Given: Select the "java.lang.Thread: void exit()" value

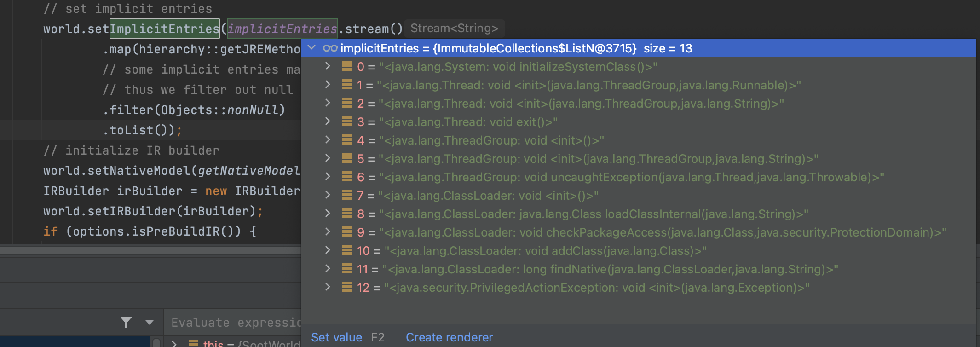Looking at the screenshot, I should (x=468, y=122).
